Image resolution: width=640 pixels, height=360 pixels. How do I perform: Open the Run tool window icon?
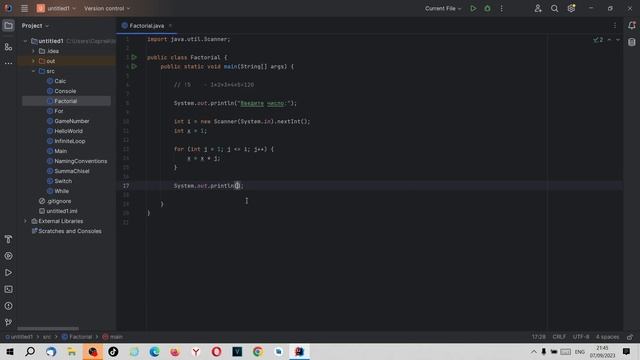tap(8, 273)
